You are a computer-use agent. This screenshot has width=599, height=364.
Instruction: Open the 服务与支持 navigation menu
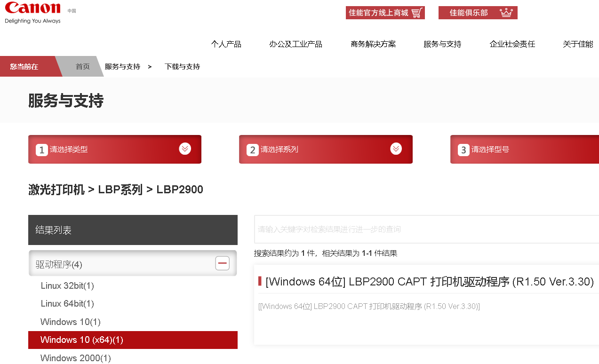pos(441,44)
